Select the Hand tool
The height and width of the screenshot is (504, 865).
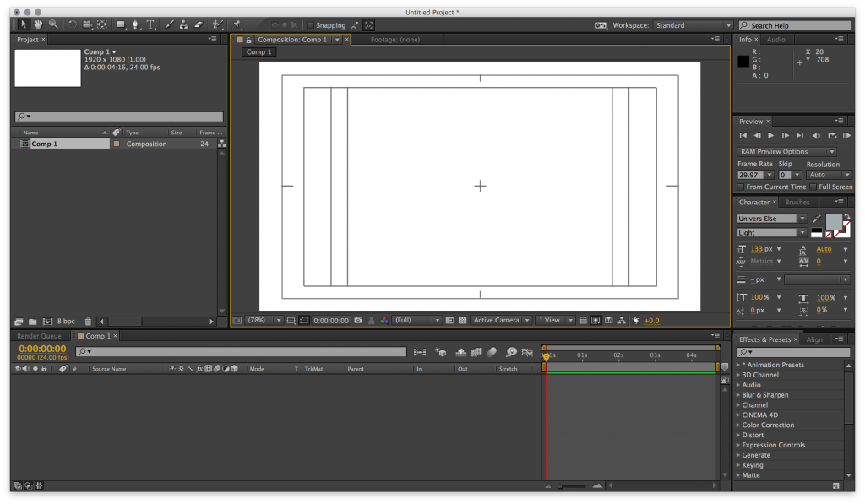pyautogui.click(x=38, y=24)
